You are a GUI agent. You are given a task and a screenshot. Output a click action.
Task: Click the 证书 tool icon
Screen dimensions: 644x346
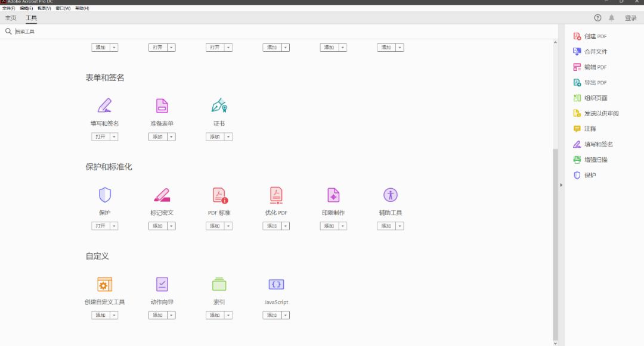[219, 105]
